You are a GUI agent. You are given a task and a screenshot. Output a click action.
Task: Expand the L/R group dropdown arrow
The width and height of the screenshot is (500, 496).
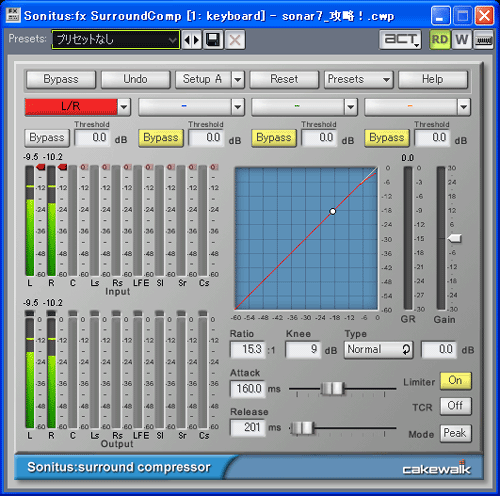(124, 107)
